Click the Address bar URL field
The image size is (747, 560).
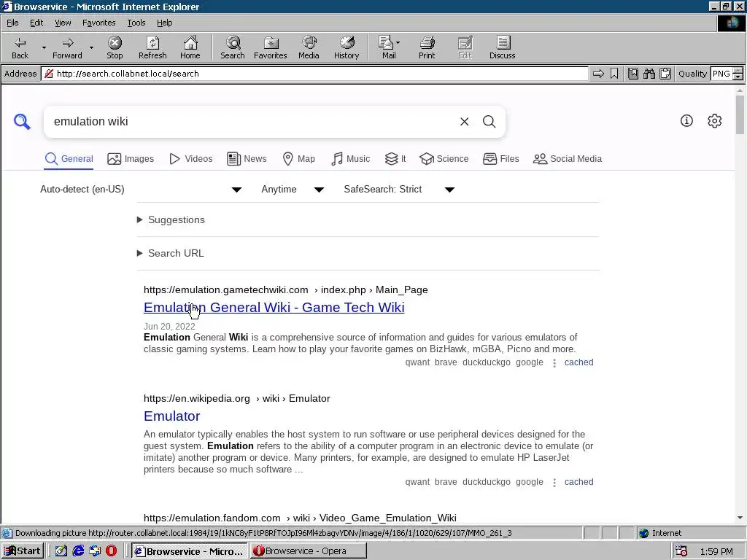coord(314,74)
